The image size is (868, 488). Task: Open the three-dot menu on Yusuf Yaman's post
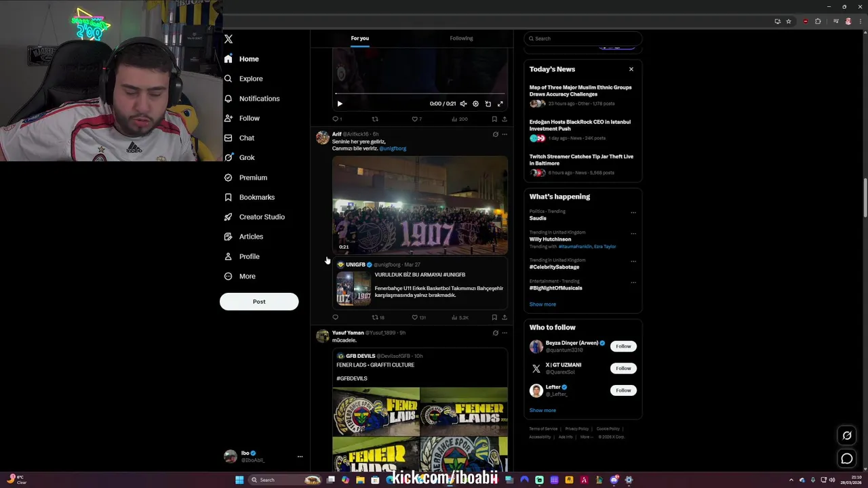coord(504,333)
